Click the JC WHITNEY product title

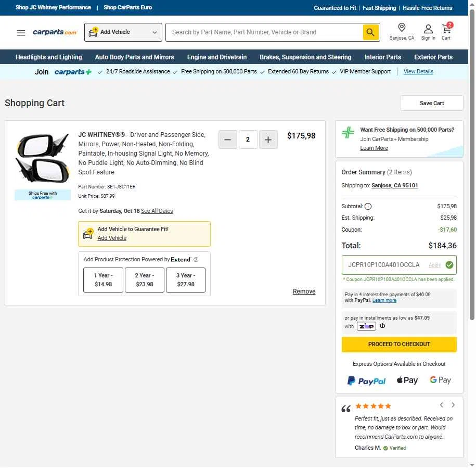[144, 153]
